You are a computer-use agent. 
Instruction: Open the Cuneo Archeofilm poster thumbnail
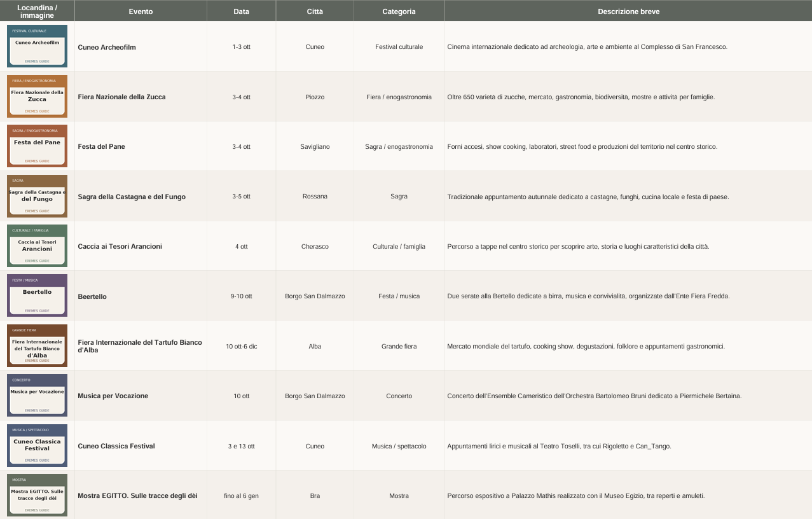37,46
